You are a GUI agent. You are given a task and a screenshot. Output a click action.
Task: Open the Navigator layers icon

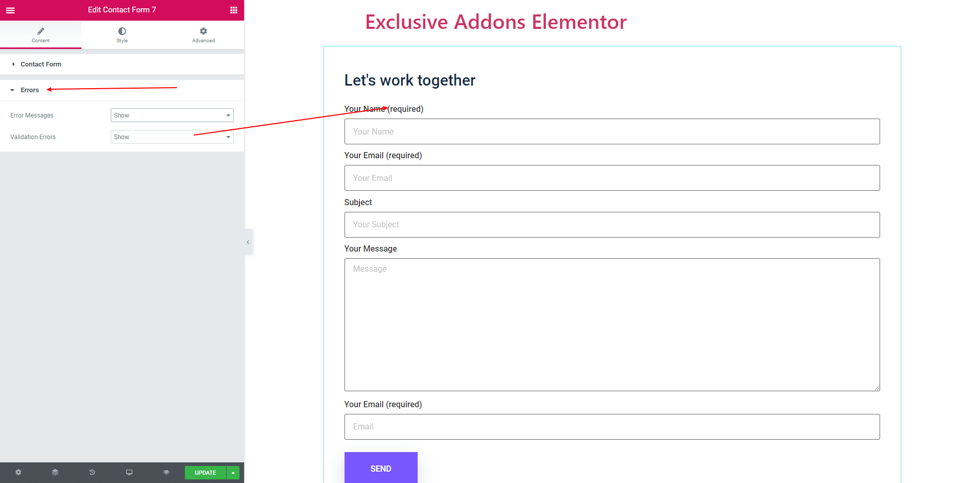click(x=55, y=472)
